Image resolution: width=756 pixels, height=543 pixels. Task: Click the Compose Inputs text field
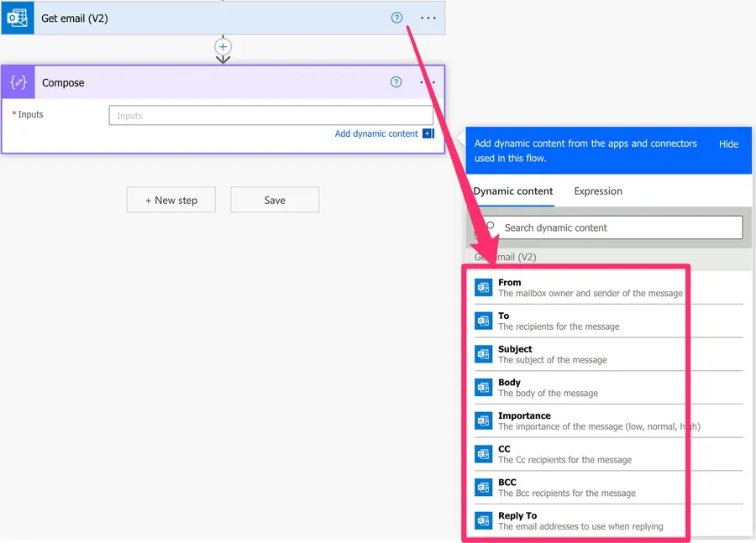270,116
